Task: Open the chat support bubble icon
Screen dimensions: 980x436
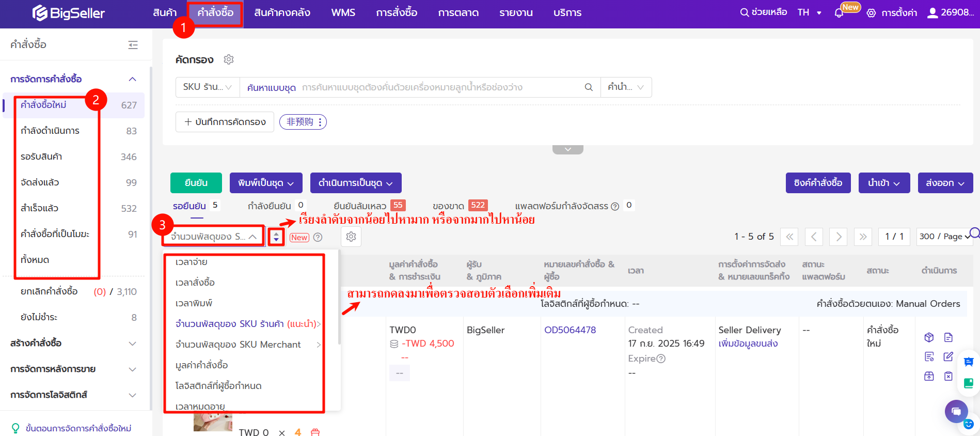Action: (x=956, y=411)
